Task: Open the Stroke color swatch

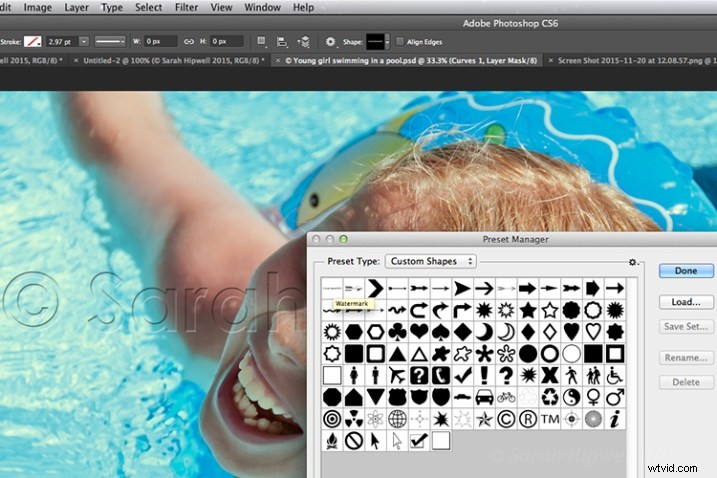Action: pos(32,42)
